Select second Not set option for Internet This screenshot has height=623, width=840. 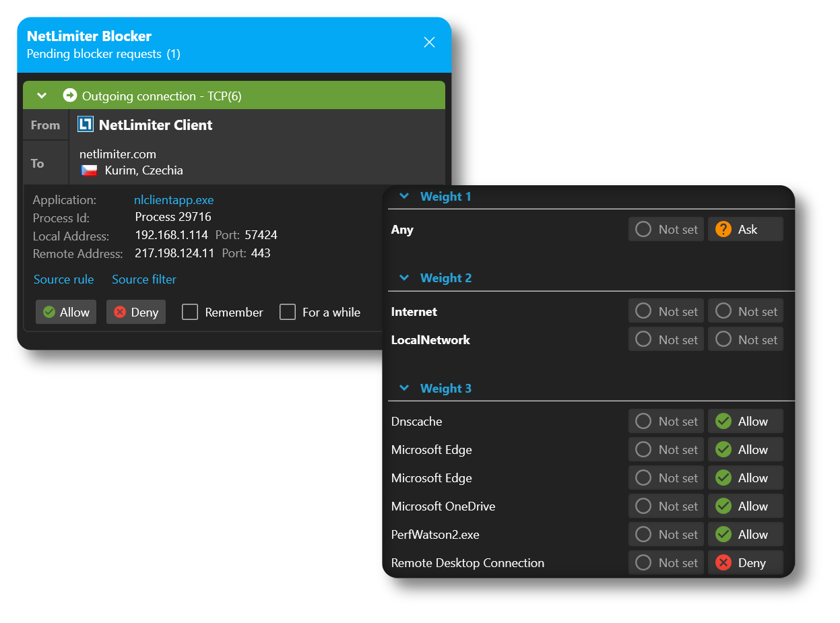746,311
